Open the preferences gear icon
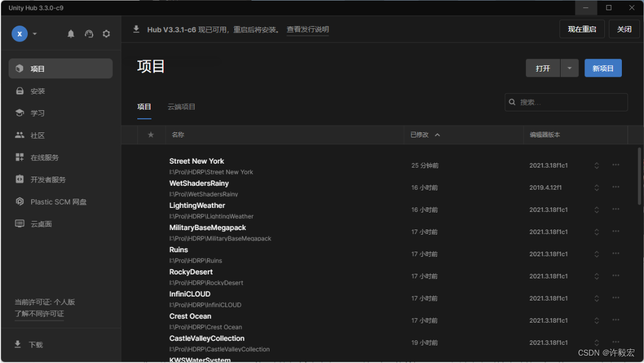Viewport: 644px width, 363px height. point(106,34)
